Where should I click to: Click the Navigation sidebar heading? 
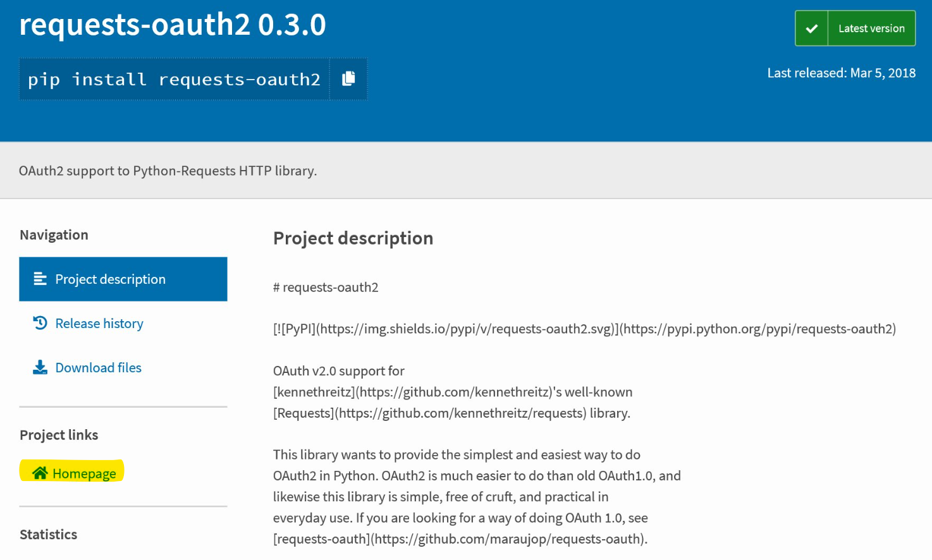[x=54, y=235]
